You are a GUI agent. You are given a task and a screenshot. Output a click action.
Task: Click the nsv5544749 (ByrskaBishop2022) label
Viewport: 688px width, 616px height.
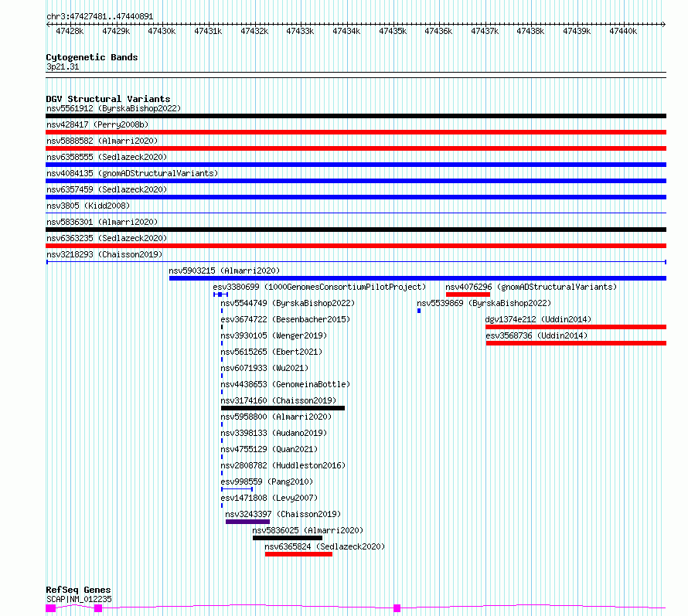click(x=288, y=303)
